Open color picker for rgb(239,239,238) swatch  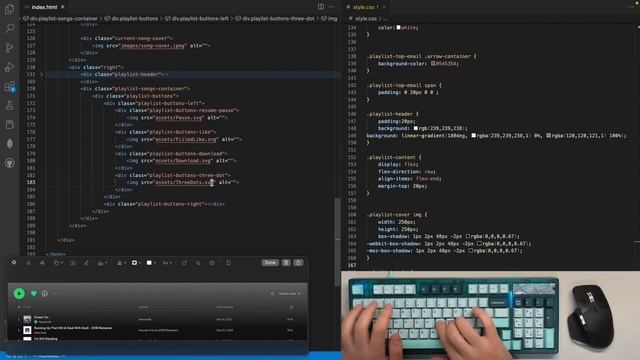416,128
